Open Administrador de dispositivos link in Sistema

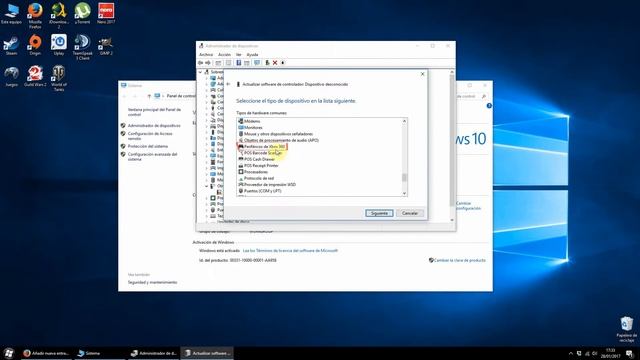pyautogui.click(x=154, y=126)
